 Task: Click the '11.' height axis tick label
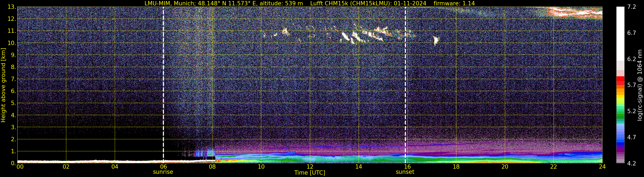12,31
